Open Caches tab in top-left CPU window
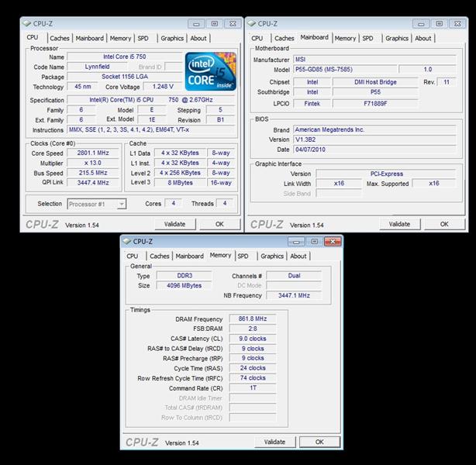This screenshot has width=476, height=465. 60,38
